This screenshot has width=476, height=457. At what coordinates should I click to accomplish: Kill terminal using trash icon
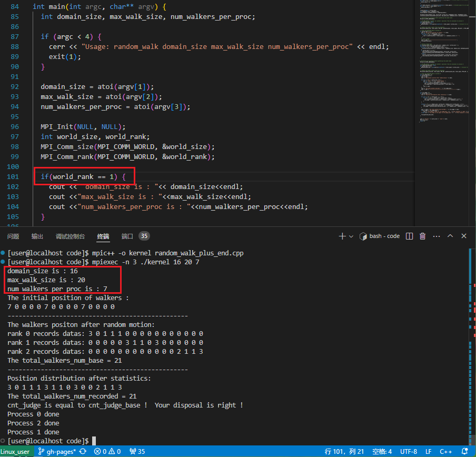pyautogui.click(x=423, y=236)
